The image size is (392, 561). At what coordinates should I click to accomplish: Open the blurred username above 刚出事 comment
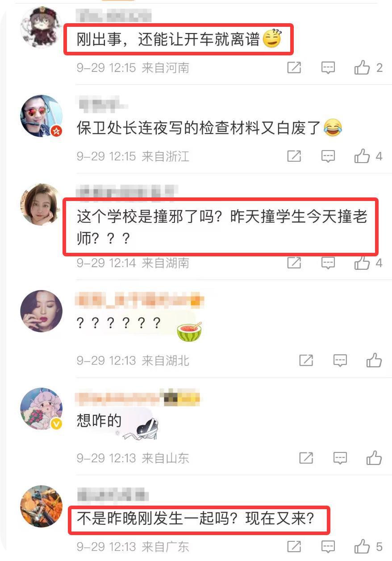pyautogui.click(x=114, y=16)
